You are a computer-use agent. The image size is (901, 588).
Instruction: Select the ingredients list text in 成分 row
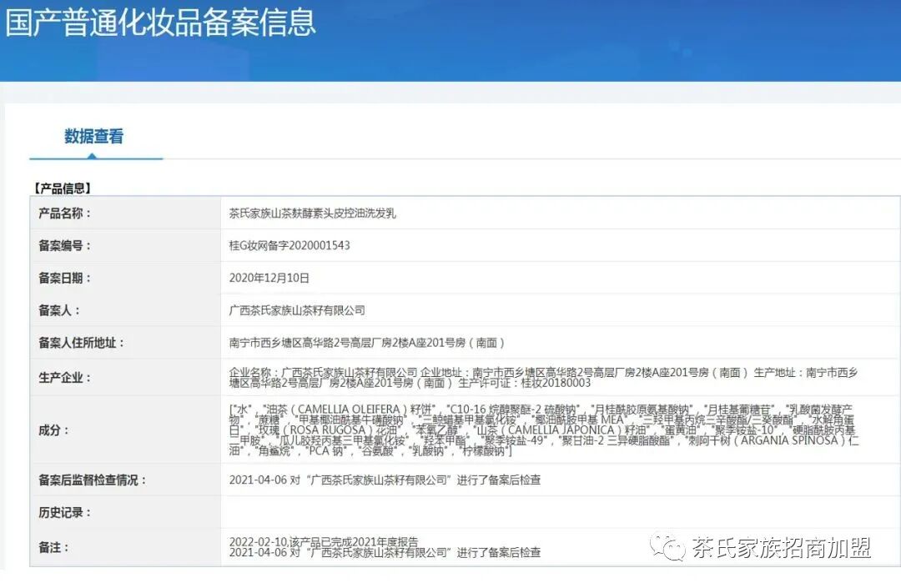(x=544, y=430)
